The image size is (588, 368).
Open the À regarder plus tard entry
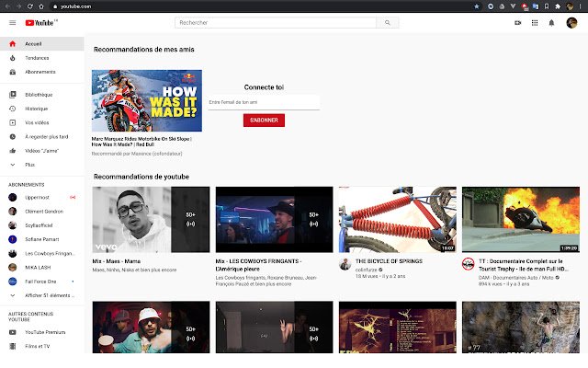42,137
